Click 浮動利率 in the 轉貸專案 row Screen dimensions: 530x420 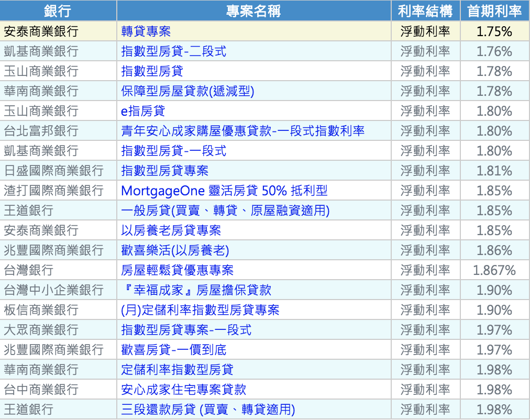pyautogui.click(x=425, y=31)
